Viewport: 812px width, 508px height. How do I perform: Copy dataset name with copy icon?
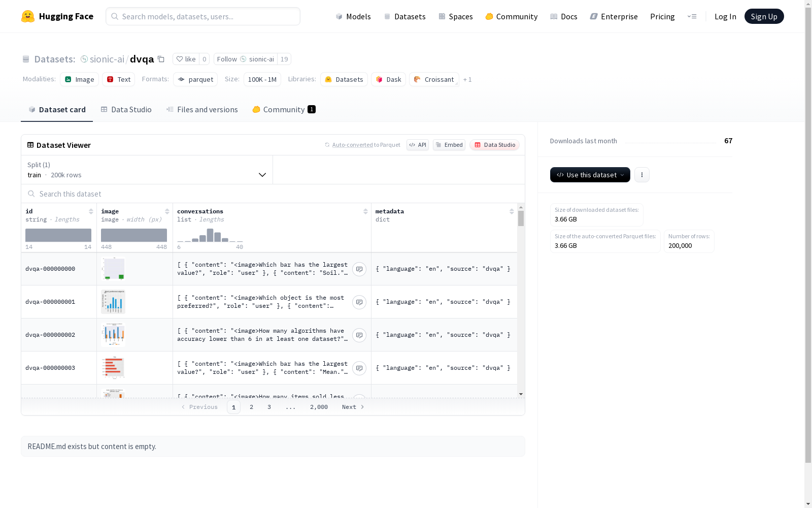161,59
